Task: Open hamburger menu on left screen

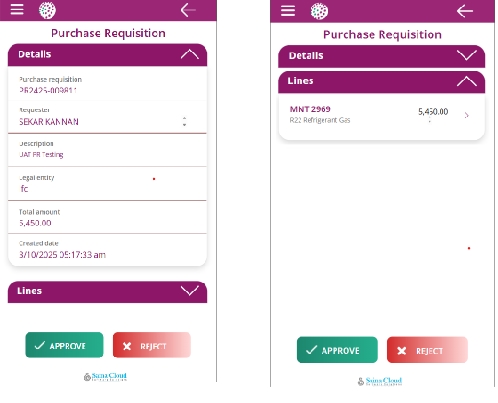Action: point(17,10)
